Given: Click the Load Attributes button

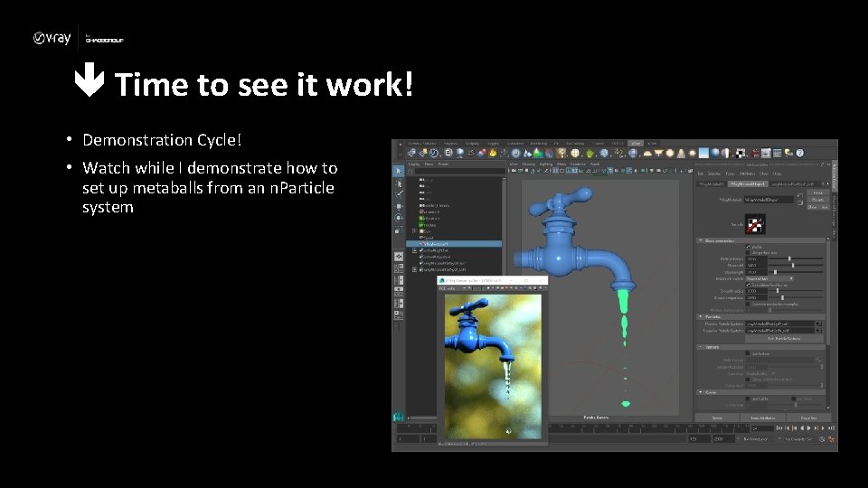Looking at the screenshot, I should 762,418.
